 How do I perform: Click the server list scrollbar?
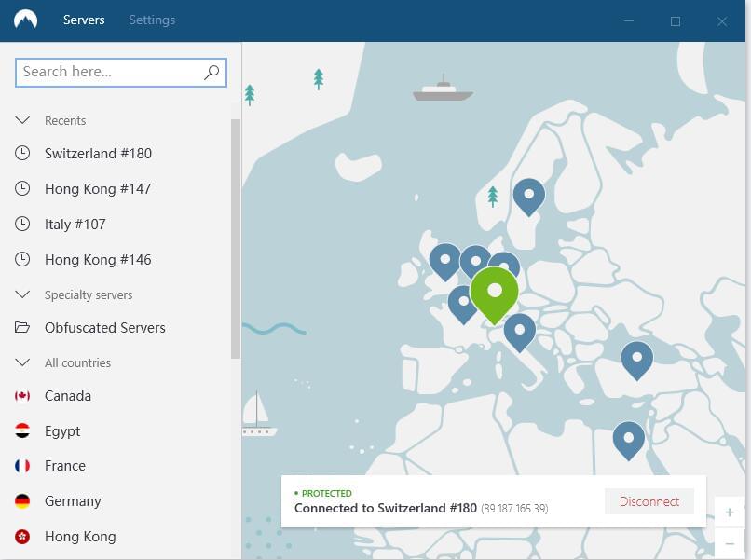click(236, 239)
